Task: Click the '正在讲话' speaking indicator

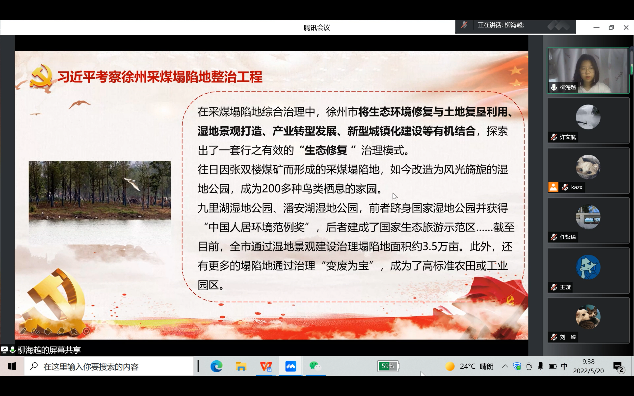Action: pos(501,25)
